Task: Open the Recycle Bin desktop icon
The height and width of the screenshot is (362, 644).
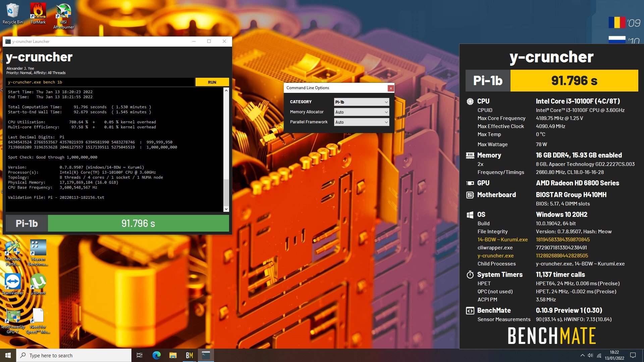Action: point(13,13)
